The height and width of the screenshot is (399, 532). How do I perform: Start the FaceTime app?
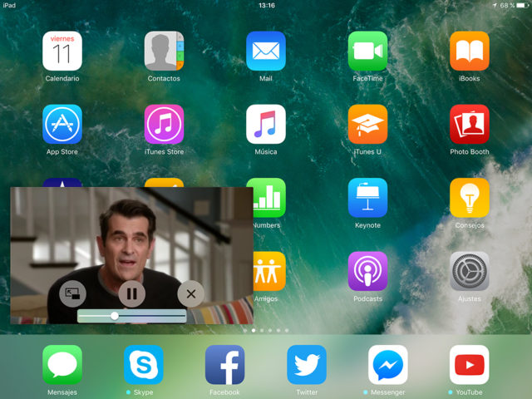tap(367, 51)
